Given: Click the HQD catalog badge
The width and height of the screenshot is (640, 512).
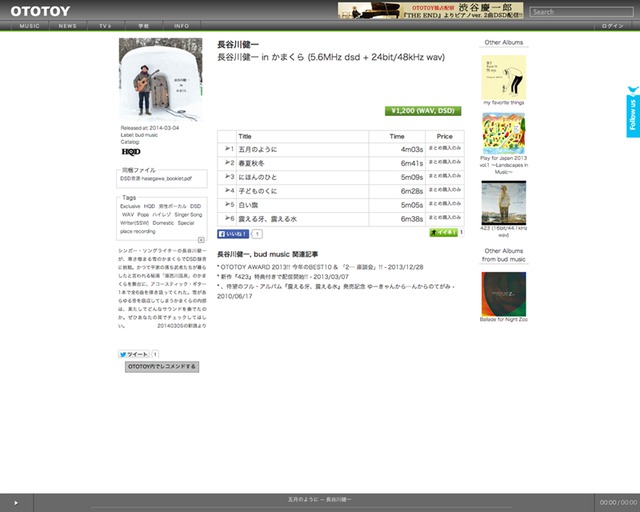Looking at the screenshot, I should [x=131, y=152].
